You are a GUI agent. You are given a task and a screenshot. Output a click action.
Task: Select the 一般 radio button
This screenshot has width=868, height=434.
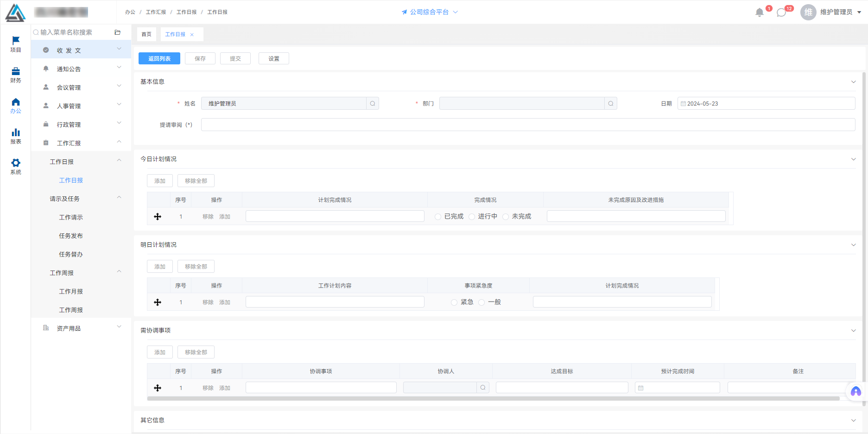click(x=482, y=302)
